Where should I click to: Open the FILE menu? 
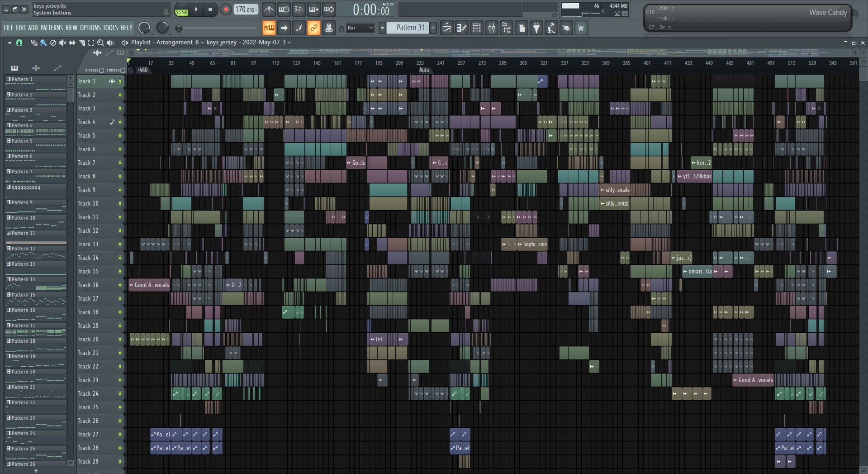click(x=9, y=28)
